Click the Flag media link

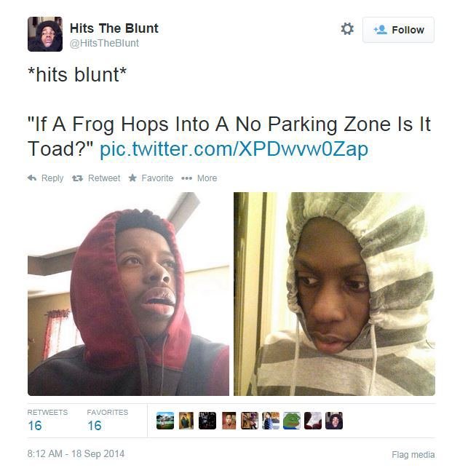(413, 455)
